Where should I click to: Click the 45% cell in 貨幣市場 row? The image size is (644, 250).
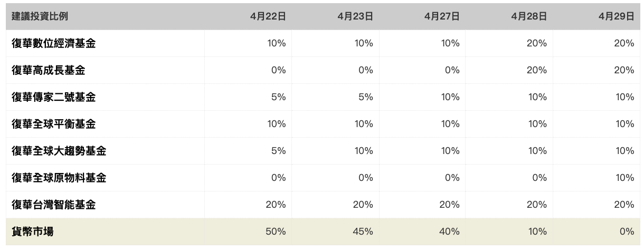(x=363, y=232)
